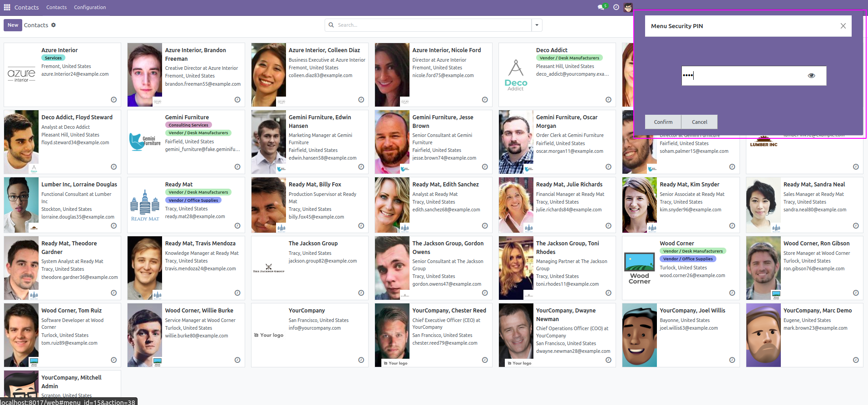
Task: Open activity clock on Travis Mendoza card
Action: pos(237,293)
